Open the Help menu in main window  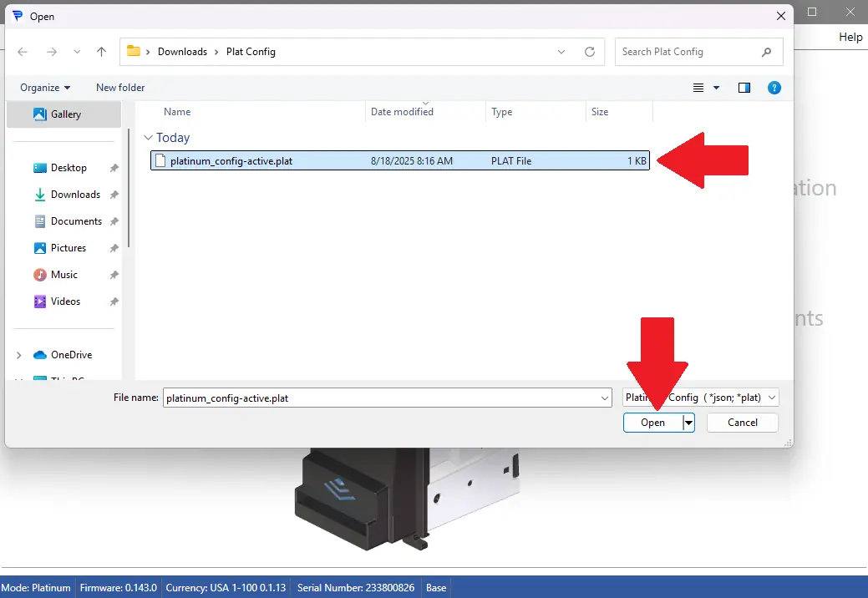[x=850, y=37]
